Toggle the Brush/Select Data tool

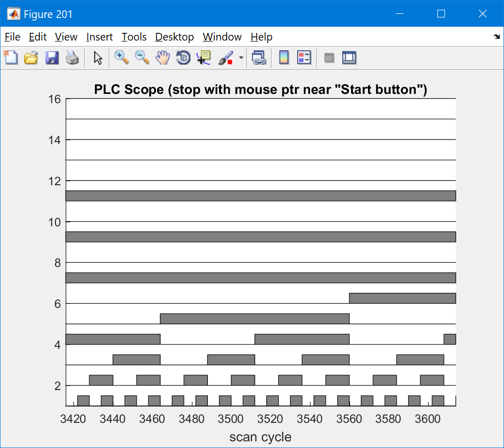tap(225, 58)
